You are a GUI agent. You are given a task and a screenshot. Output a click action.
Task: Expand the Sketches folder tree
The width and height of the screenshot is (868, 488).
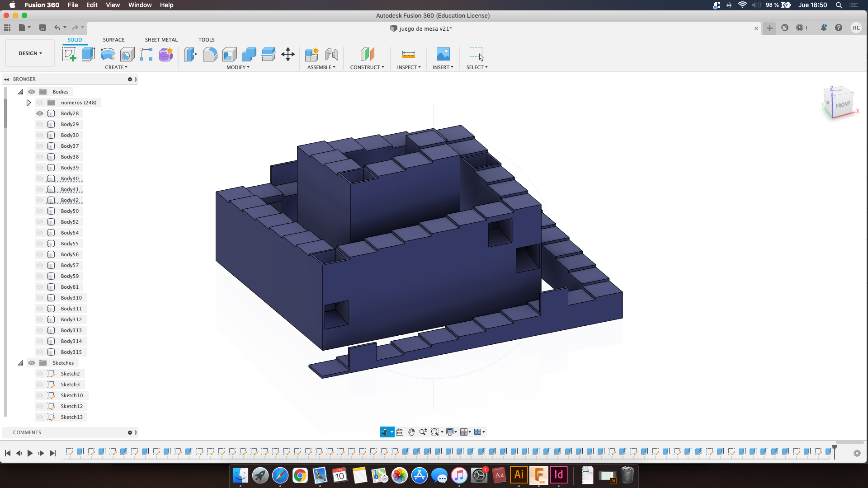(x=20, y=362)
